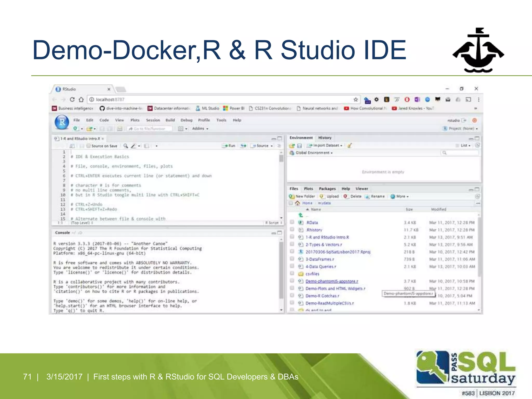Image resolution: width=532 pixels, height=399 pixels.
Task: Switch to the Environment tab
Action: coord(301,138)
